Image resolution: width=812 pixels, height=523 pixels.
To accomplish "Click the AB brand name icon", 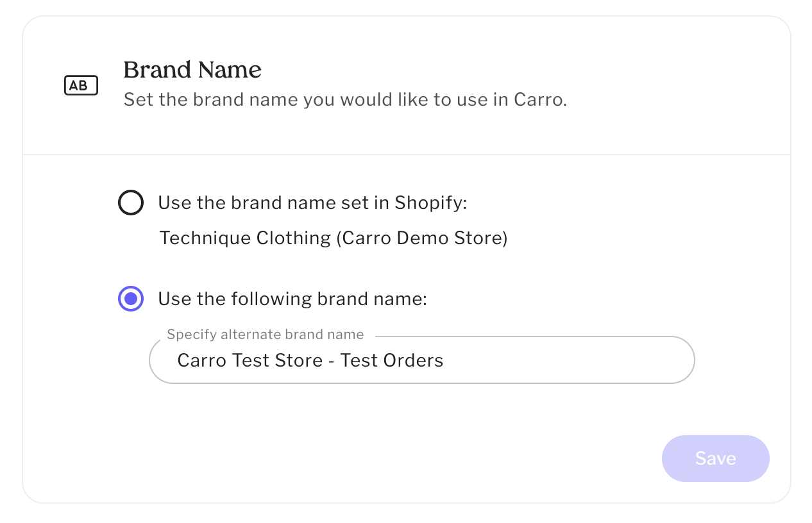I will pyautogui.click(x=81, y=85).
